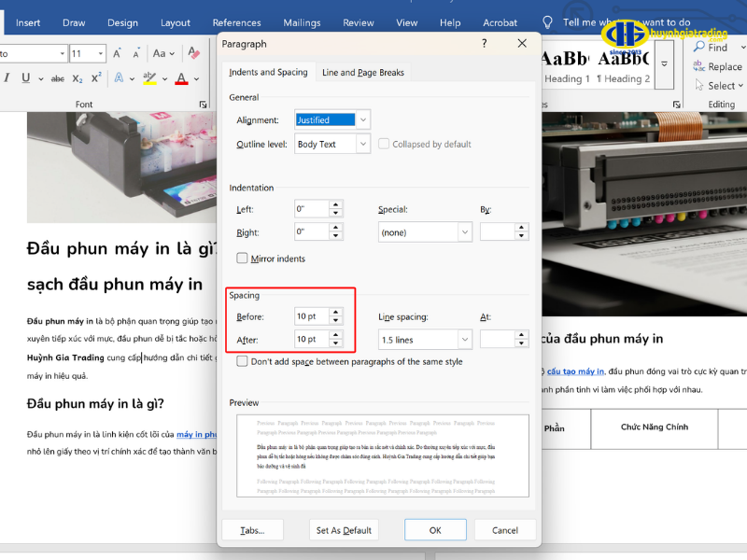
Task: Enable the Mirror indents checkbox
Action: click(243, 259)
